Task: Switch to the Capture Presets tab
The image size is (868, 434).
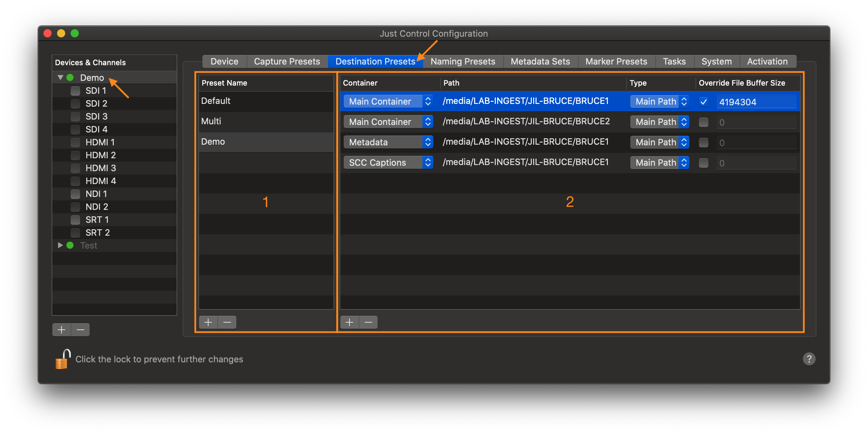Action: point(287,61)
